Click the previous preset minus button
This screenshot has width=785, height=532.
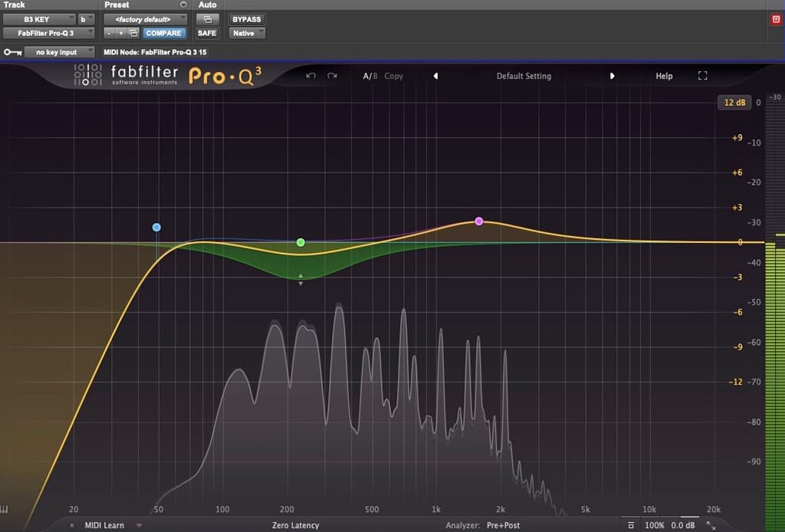109,33
